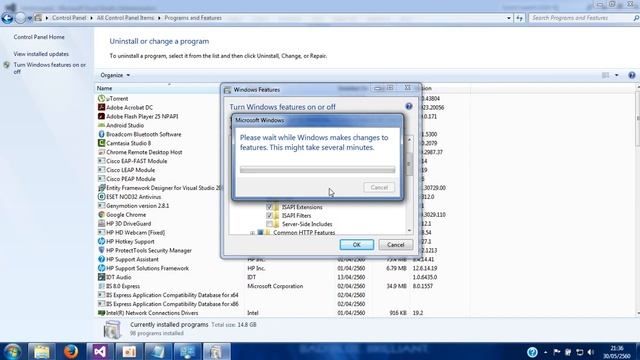
Task: Toggle the ISAPI Filters checkbox
Action: point(269,216)
